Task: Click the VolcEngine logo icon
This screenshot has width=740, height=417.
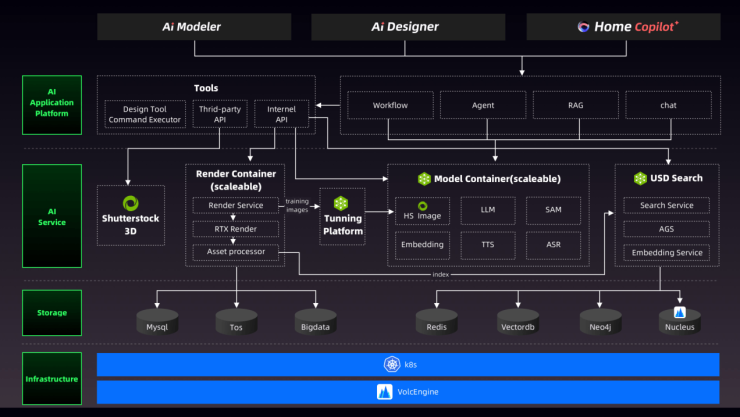Action: point(385,392)
